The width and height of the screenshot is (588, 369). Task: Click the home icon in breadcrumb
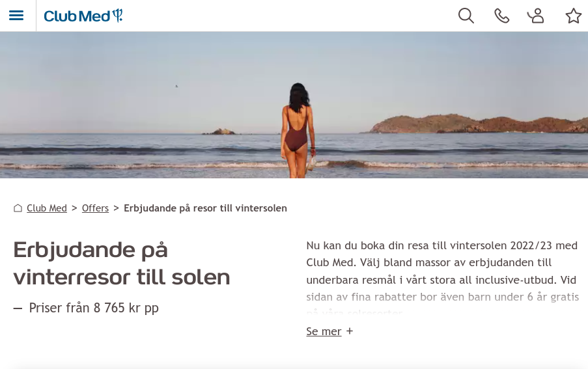(x=18, y=208)
